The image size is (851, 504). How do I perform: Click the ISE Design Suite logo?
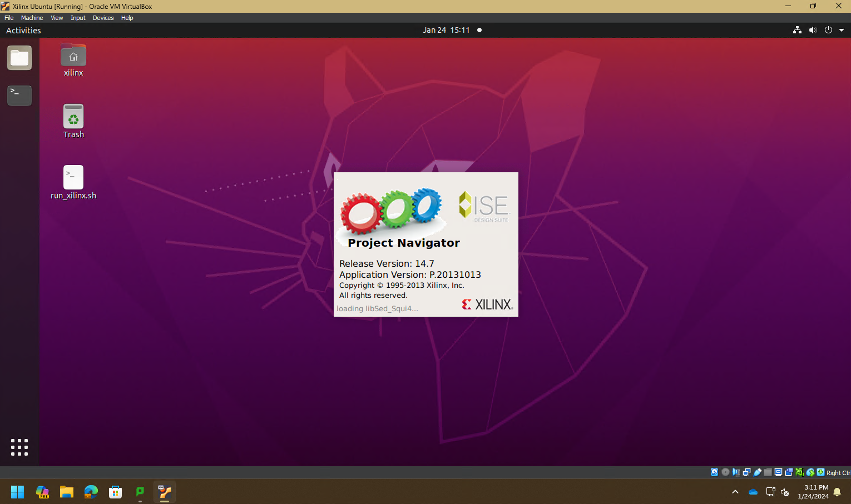[484, 207]
